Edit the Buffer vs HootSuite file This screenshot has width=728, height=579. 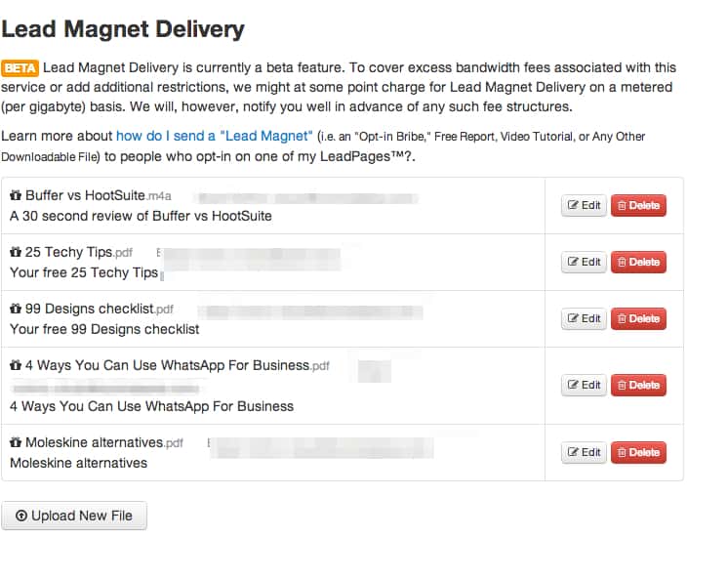[584, 206]
